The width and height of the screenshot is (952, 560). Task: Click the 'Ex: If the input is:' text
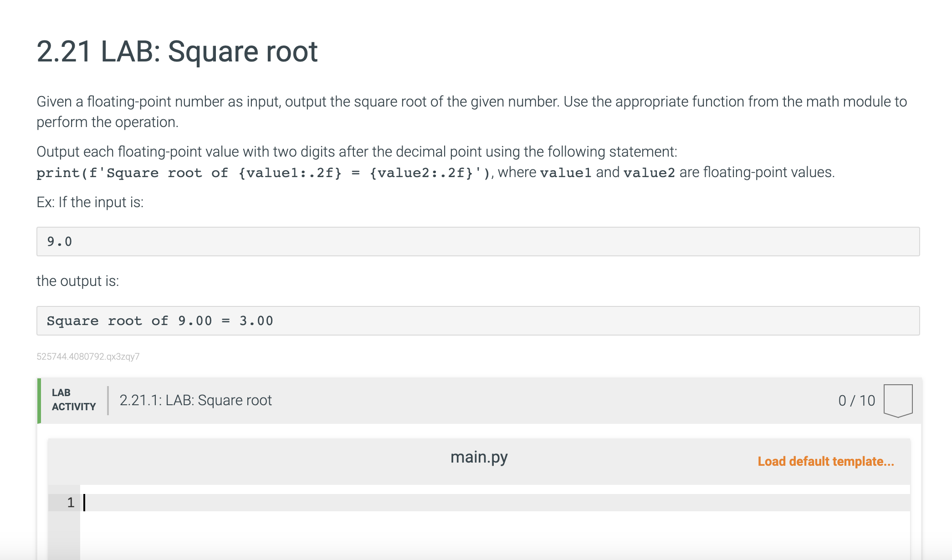point(90,202)
